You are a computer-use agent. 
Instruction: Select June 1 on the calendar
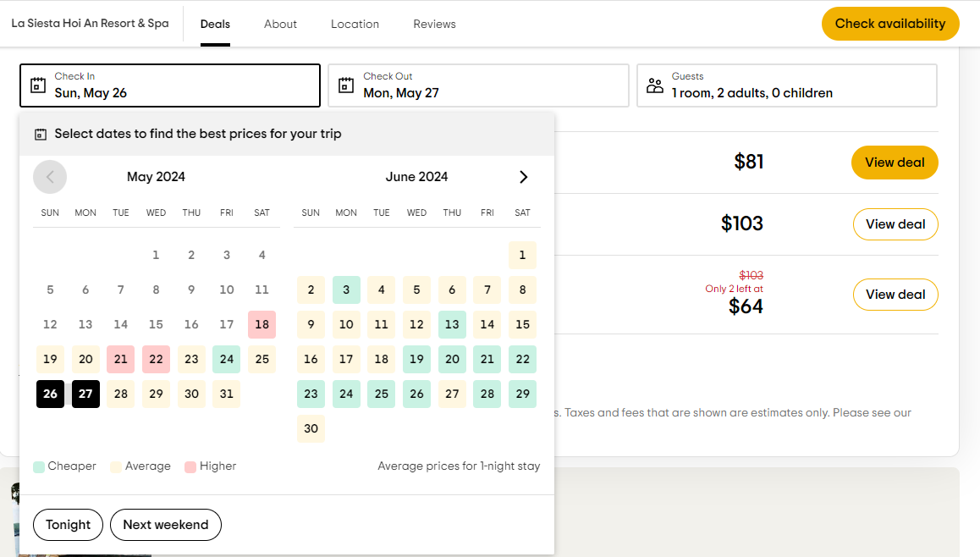522,255
